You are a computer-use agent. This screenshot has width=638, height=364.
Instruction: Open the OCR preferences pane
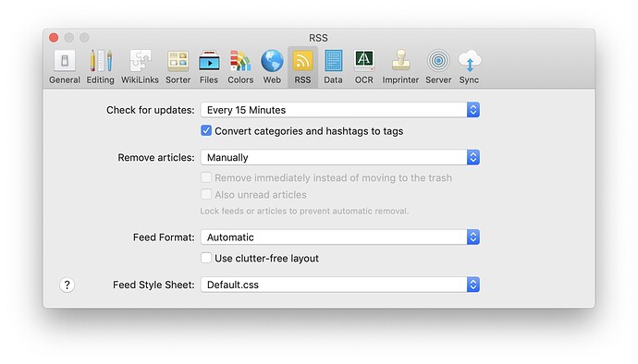363,67
